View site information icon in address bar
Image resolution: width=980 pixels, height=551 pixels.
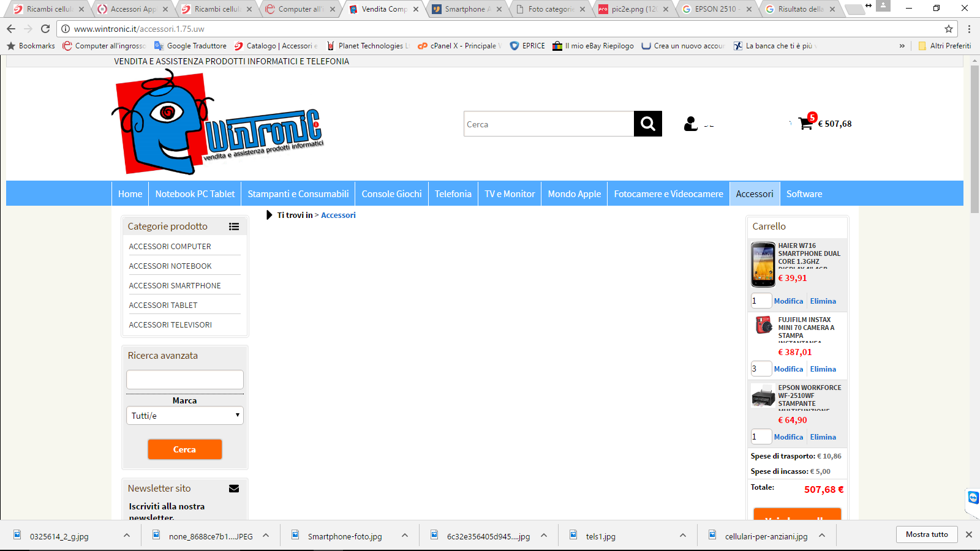66,29
